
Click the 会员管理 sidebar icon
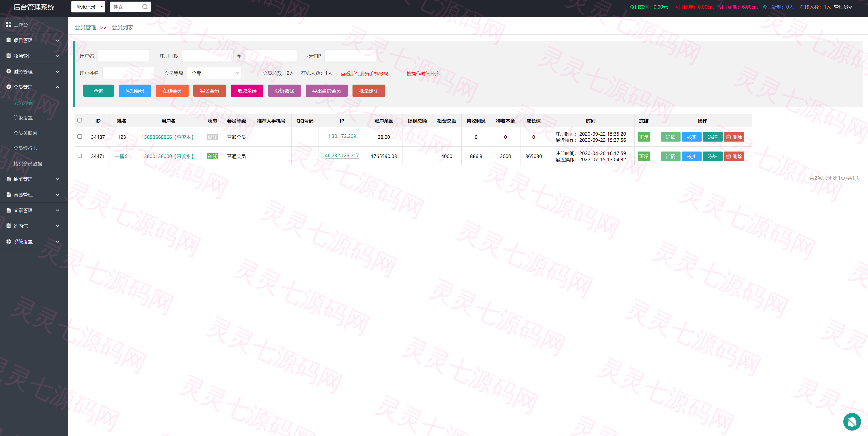click(x=8, y=87)
